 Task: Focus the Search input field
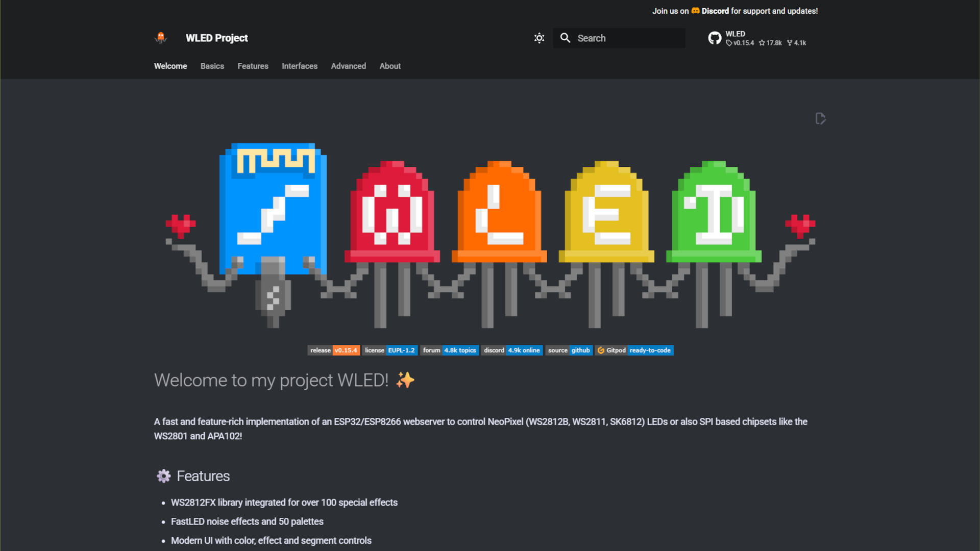pyautogui.click(x=619, y=38)
